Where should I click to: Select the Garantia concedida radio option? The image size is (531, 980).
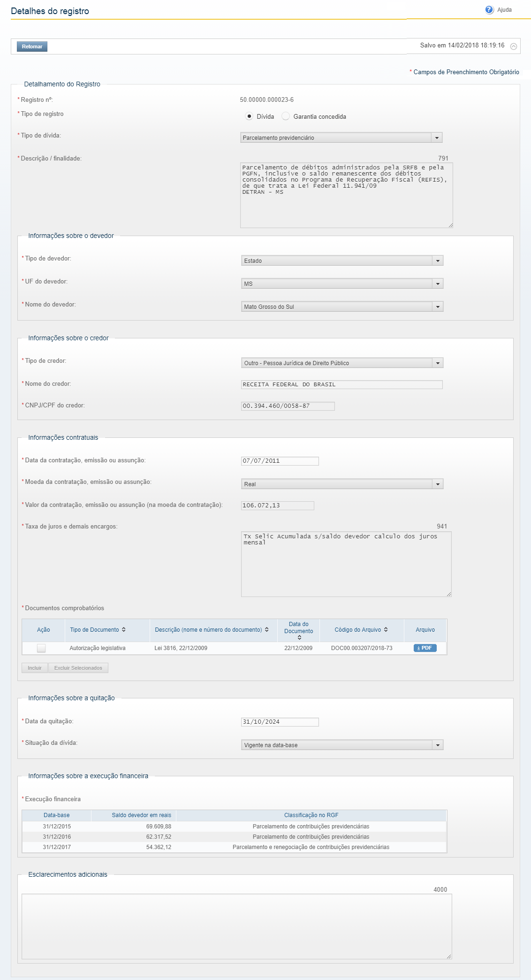click(286, 116)
